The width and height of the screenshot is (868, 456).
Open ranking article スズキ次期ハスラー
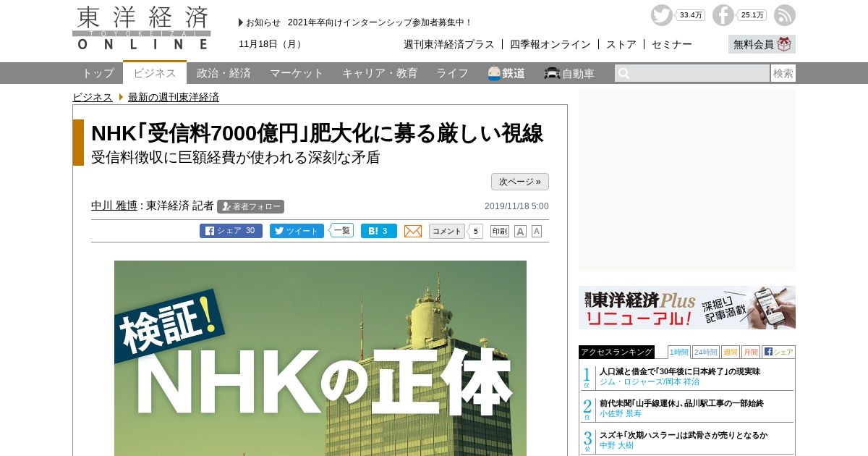point(684,435)
